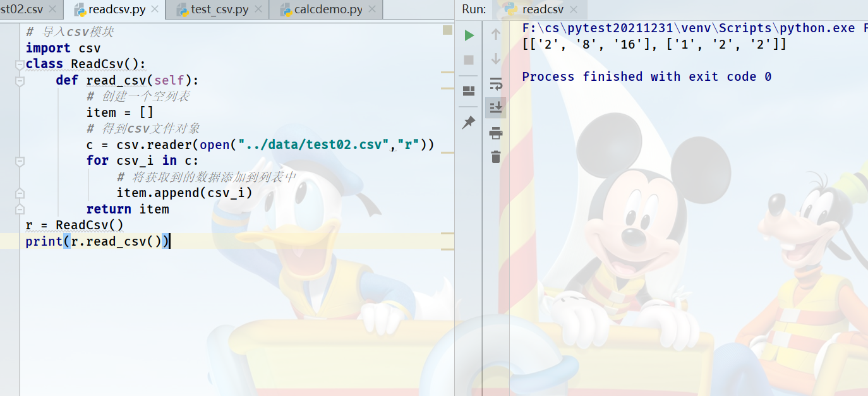Click the inspection status square above the editor scrollbar

click(x=448, y=30)
